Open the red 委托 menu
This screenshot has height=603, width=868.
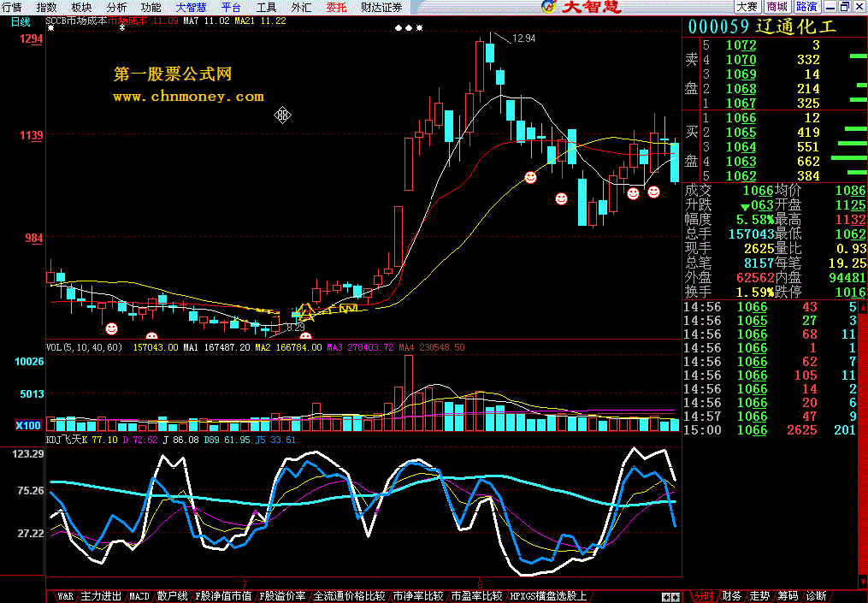coord(336,7)
